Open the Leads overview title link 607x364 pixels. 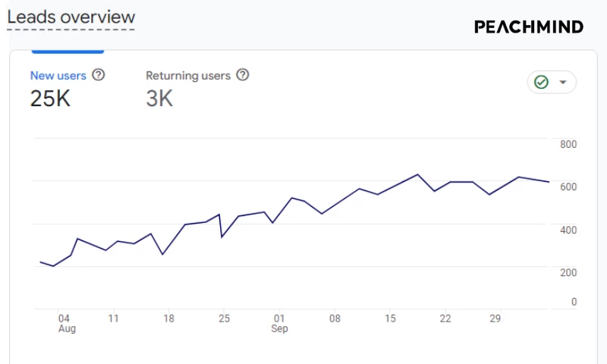point(71,17)
